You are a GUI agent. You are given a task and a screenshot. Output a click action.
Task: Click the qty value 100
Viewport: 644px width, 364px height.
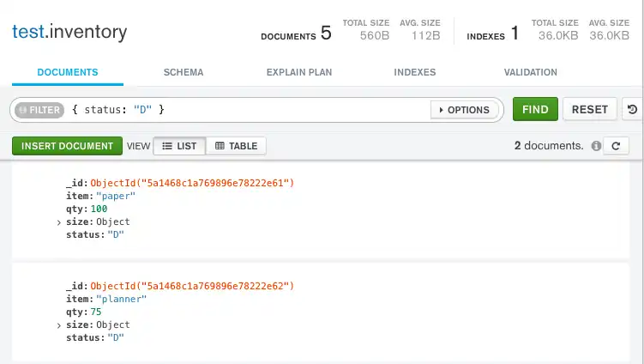click(99, 209)
